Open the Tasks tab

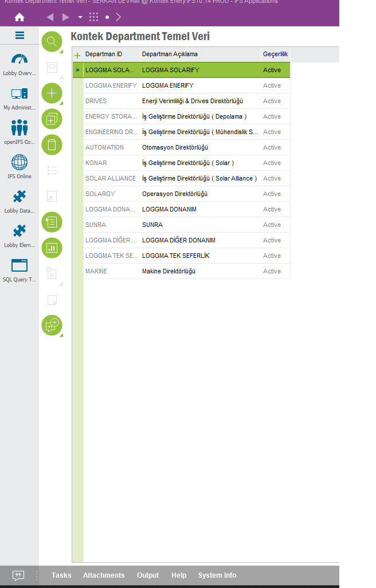pos(61,575)
